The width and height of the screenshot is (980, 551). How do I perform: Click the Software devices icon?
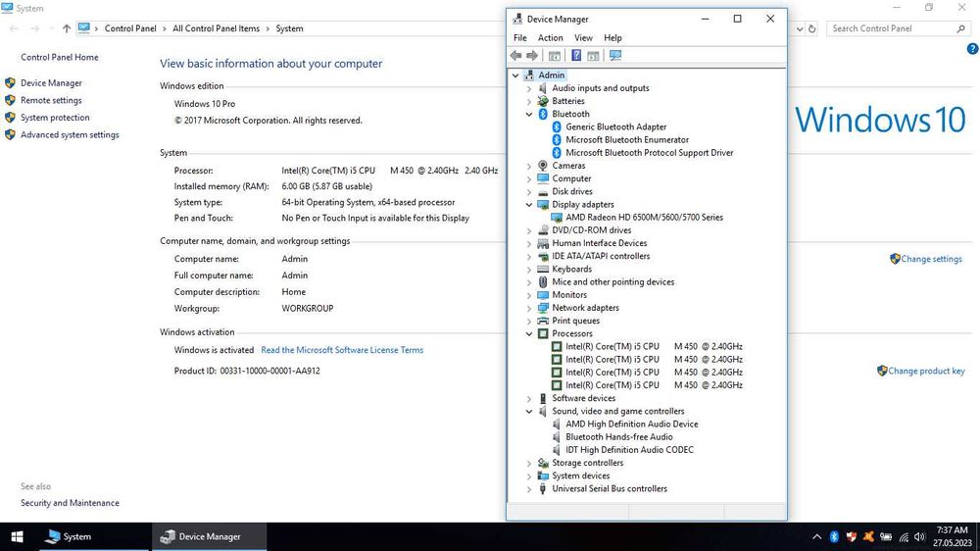coord(543,398)
